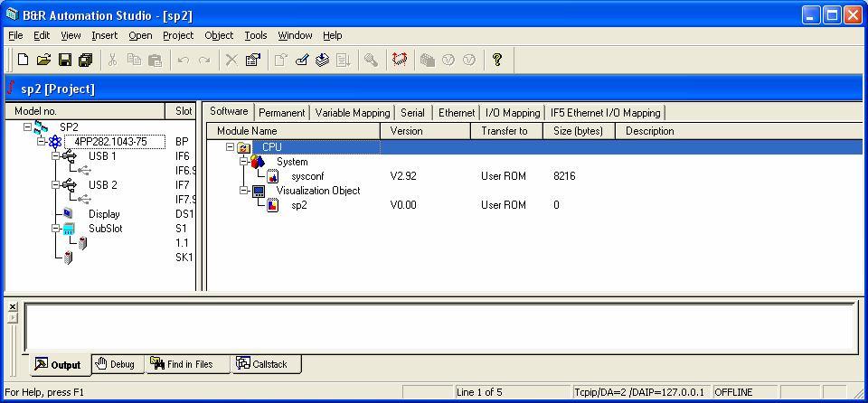Click the Transfer to column header
Screen dimensions: 868x403
(x=506, y=131)
